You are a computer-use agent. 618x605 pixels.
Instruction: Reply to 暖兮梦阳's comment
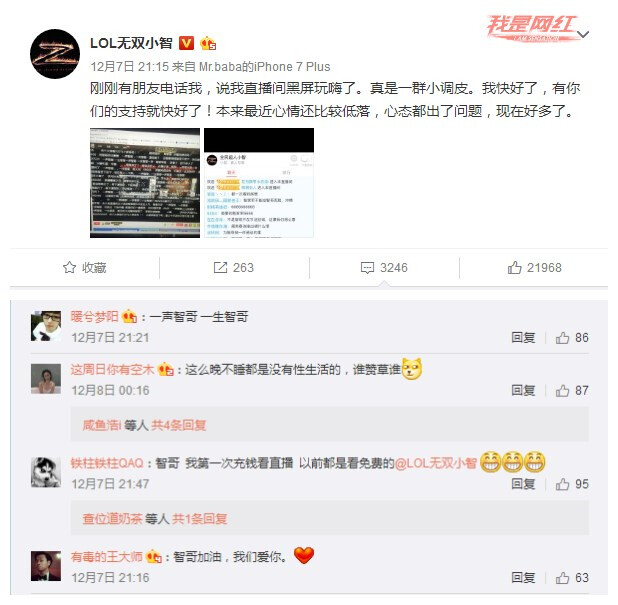[x=523, y=338]
